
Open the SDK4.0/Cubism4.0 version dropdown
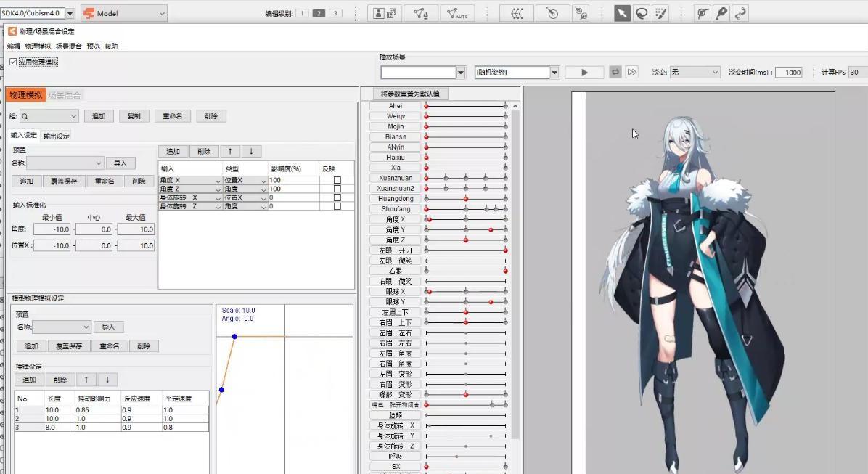coord(70,13)
